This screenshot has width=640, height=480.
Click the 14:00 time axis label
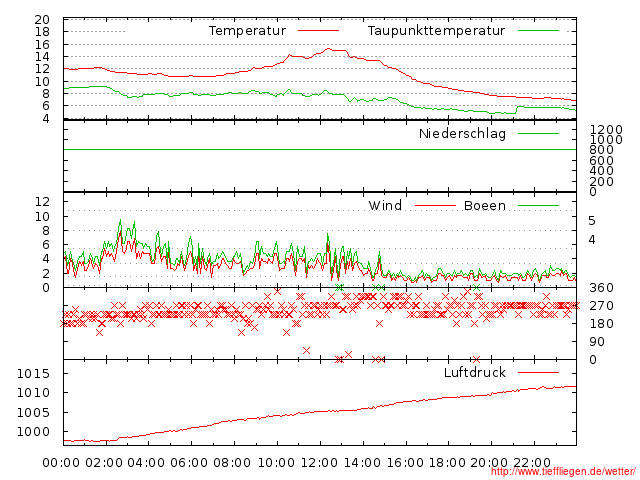pyautogui.click(x=362, y=463)
